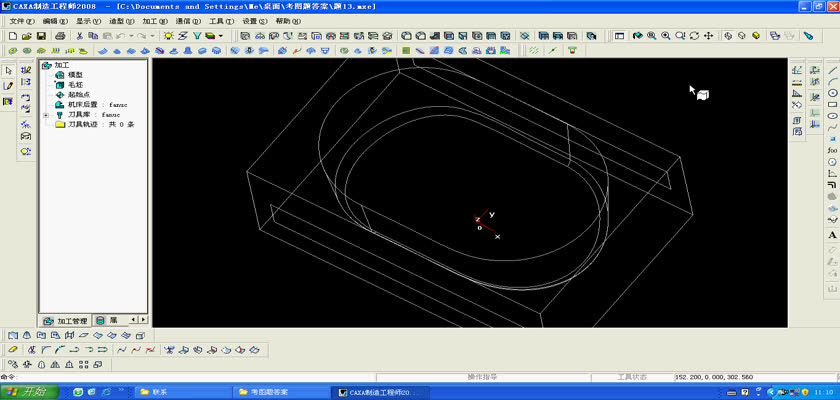Click the solid box icon in bottom toolbar
The image size is (840, 400).
pyautogui.click(x=140, y=335)
